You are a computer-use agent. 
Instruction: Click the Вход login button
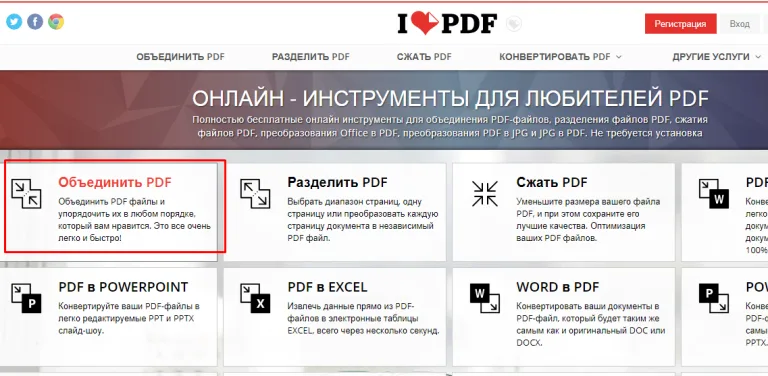coord(740,24)
